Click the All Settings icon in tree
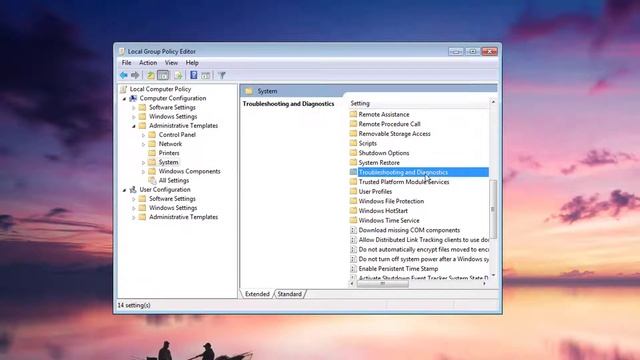This screenshot has height=360, width=640. coord(152,180)
